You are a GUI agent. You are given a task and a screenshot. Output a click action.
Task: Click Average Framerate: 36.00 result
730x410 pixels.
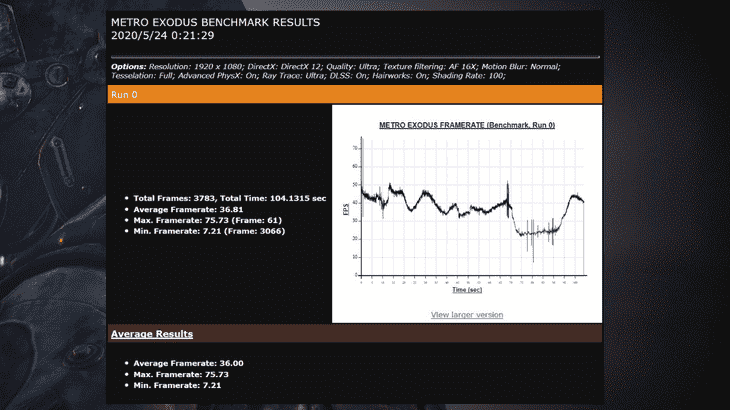188,363
